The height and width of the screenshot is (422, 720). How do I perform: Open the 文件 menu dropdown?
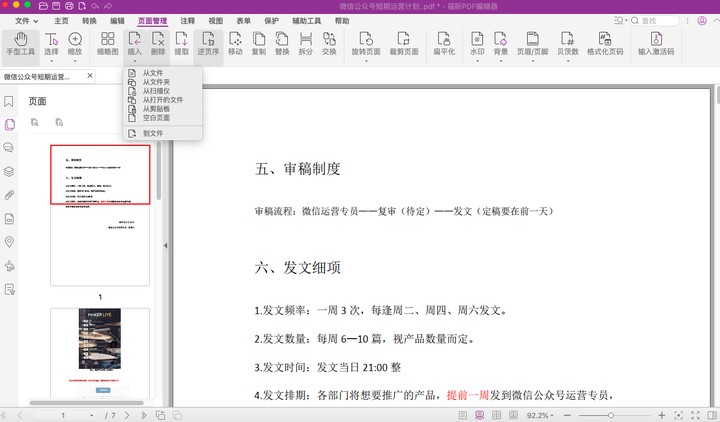click(27, 21)
